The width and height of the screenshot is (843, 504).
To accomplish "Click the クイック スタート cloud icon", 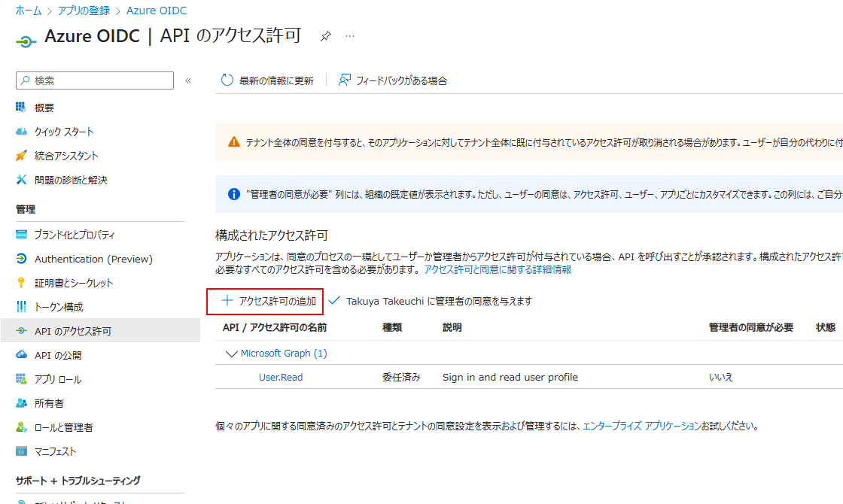I will pyautogui.click(x=21, y=132).
